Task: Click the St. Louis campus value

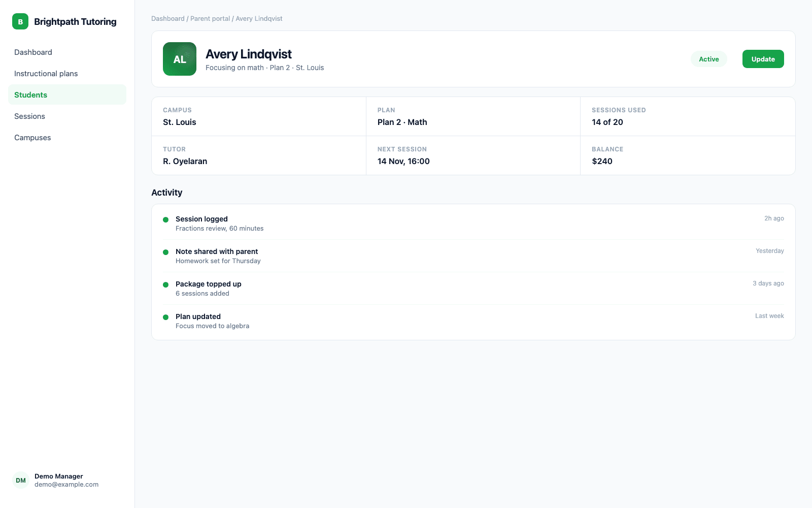Action: click(x=180, y=122)
